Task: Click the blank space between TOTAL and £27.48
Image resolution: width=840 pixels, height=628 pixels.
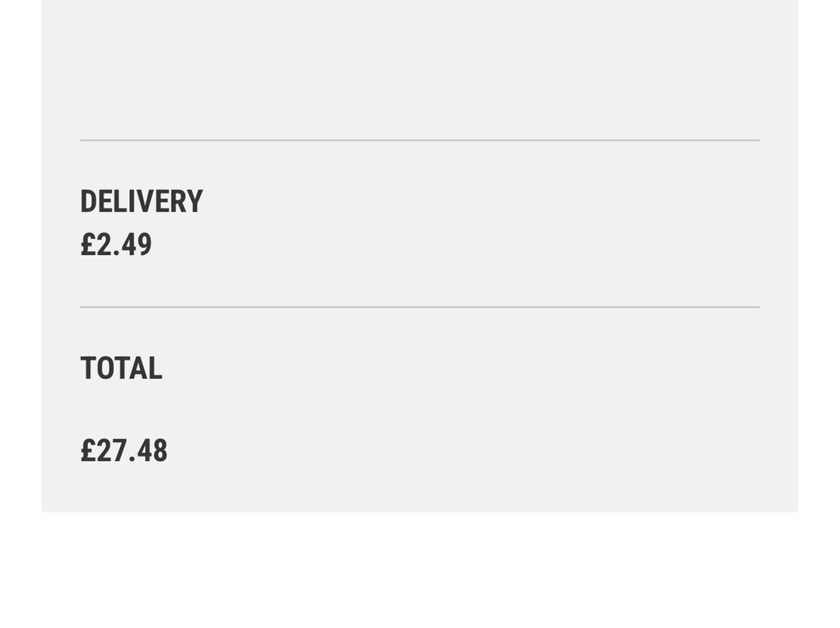Action: [121, 410]
